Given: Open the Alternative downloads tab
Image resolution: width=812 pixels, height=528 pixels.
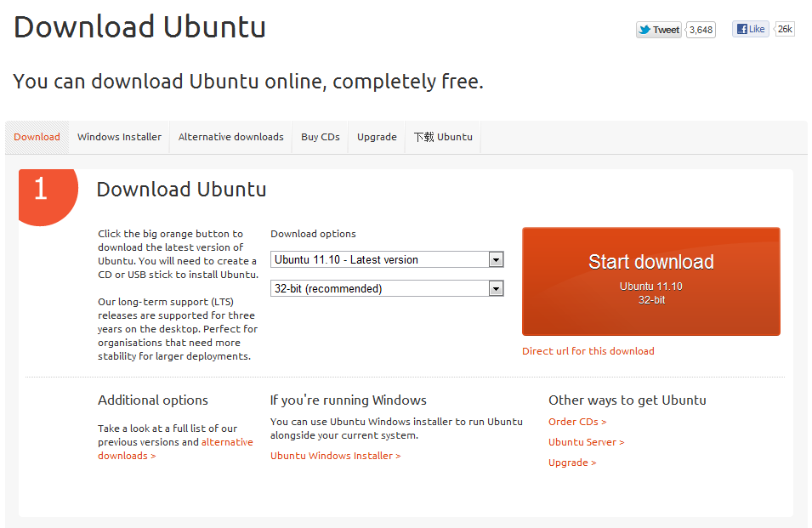Looking at the screenshot, I should [x=231, y=137].
